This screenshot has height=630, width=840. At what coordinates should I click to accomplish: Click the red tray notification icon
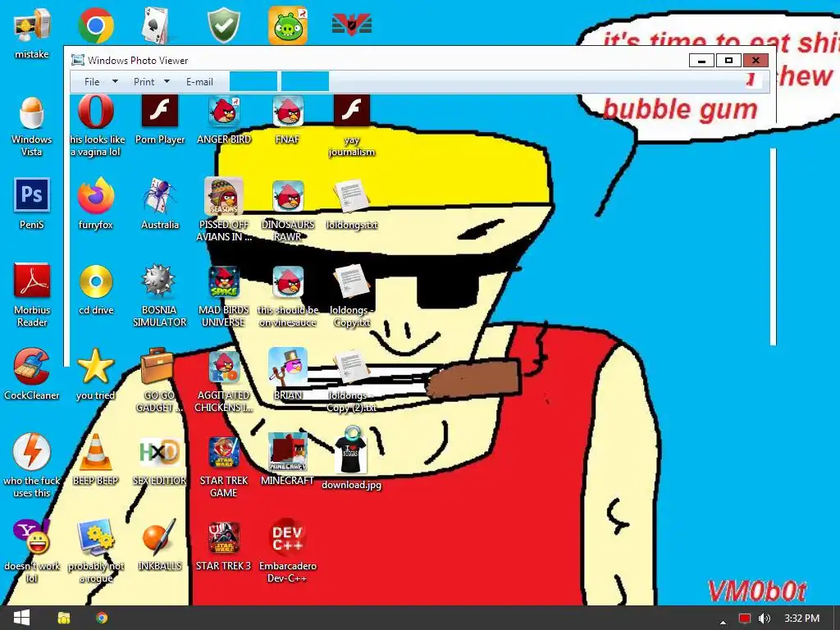click(x=745, y=619)
